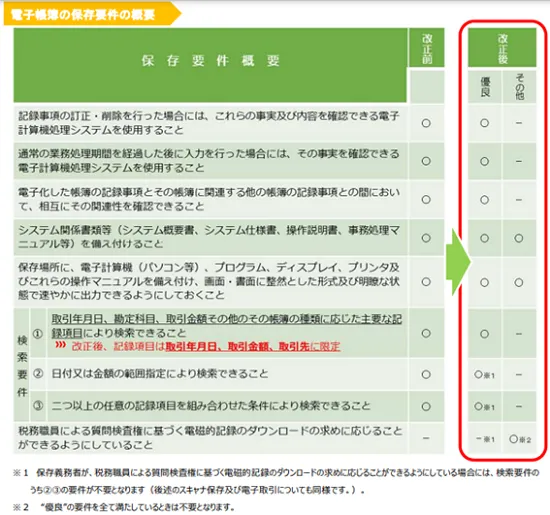This screenshot has height=515, width=550.
Task: Click 優良 －※1 mark in 税務職員 row
Action: pyautogui.click(x=485, y=439)
